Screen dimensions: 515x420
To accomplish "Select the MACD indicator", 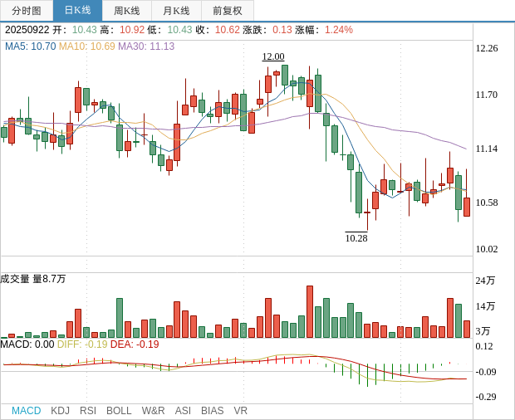I will (x=27, y=411).
